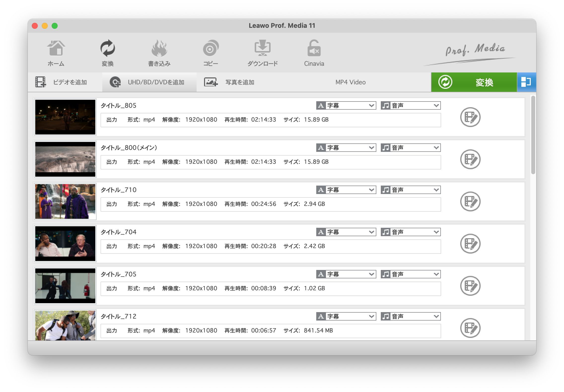Image resolution: width=564 pixels, height=392 pixels.
Task: Select the title name タイトル_704
Action: [118, 232]
